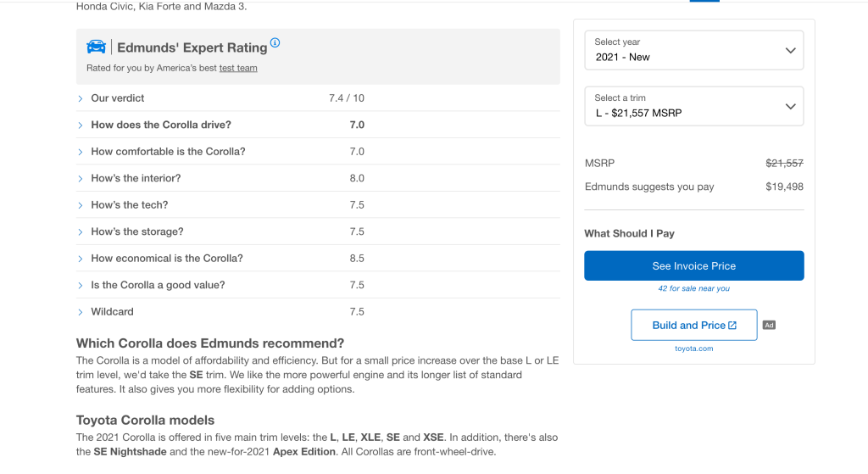Expand the Our verdict chevron
Image resolution: width=868 pixels, height=474 pixels.
coord(81,98)
